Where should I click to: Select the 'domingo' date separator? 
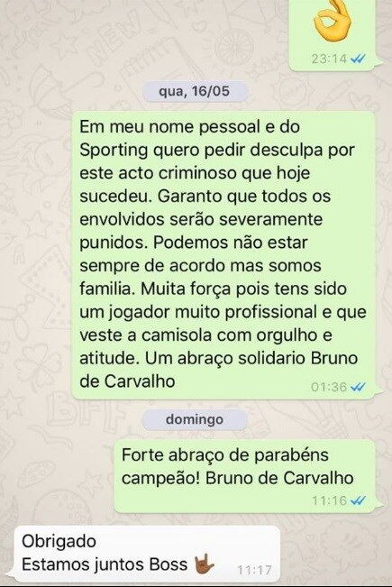[x=195, y=419]
